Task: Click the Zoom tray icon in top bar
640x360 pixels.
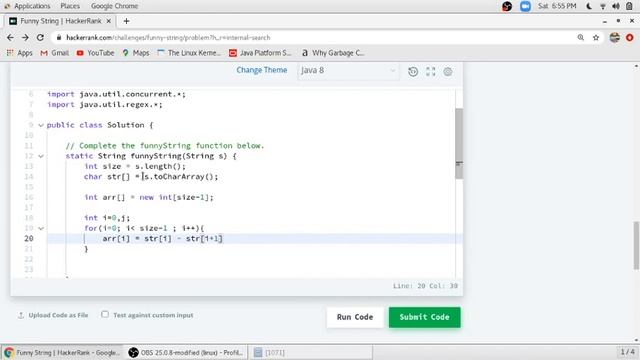Action: click(525, 6)
